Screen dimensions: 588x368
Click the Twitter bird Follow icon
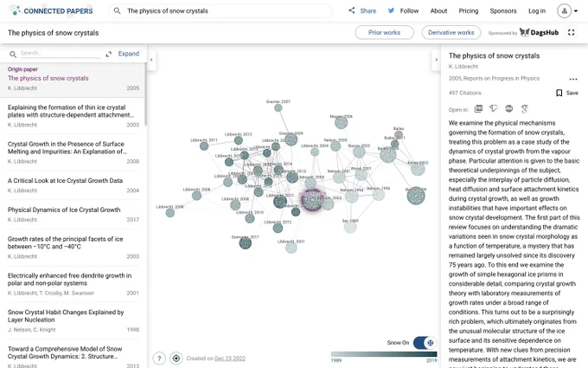(391, 10)
